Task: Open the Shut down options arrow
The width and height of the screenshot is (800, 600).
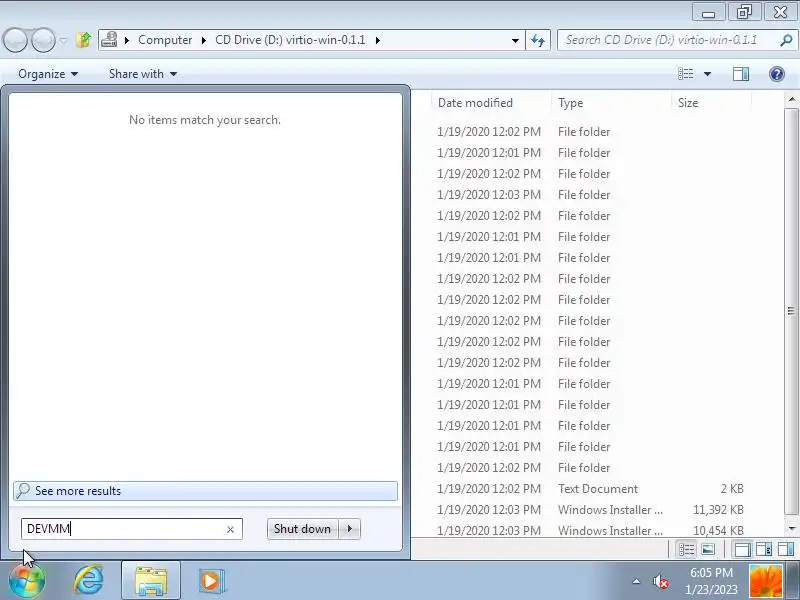Action: [350, 529]
